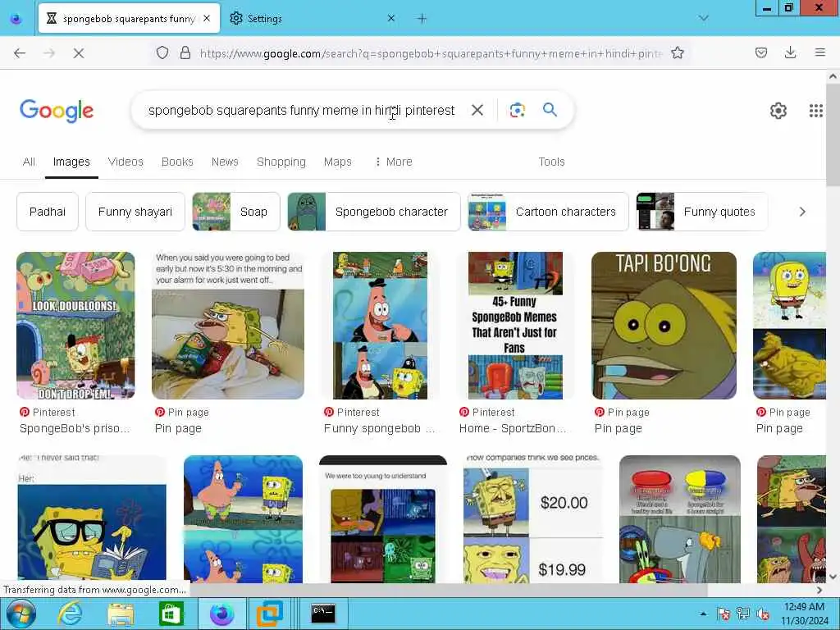Select the Images results tab

pyautogui.click(x=71, y=162)
